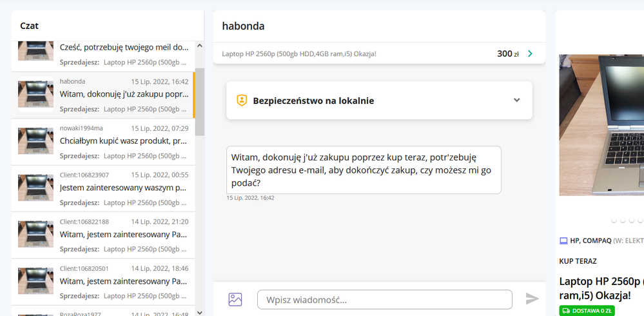Expand the Bezpieczeństwo na lokalnie panel chevron
Image resolution: width=644 pixels, height=316 pixels.
tap(516, 100)
